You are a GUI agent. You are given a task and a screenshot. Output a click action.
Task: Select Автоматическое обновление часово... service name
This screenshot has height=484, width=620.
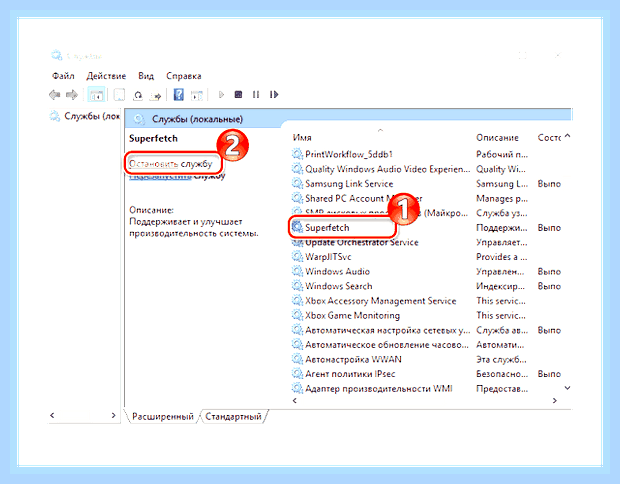(x=387, y=344)
